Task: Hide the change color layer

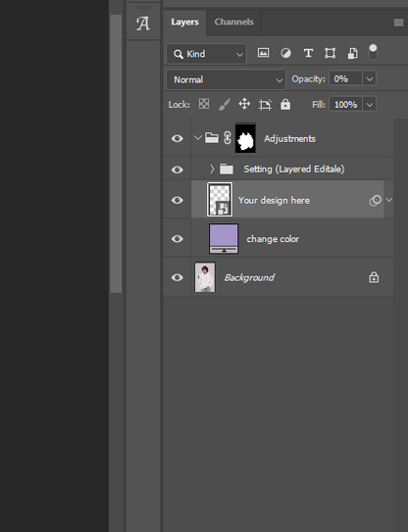Action: 177,239
